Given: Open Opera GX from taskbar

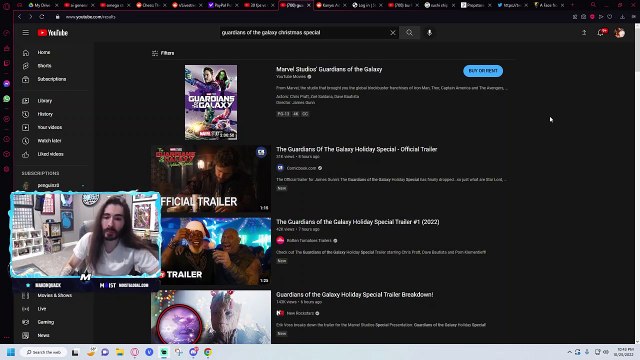Looking at the screenshot, I should (x=134, y=352).
